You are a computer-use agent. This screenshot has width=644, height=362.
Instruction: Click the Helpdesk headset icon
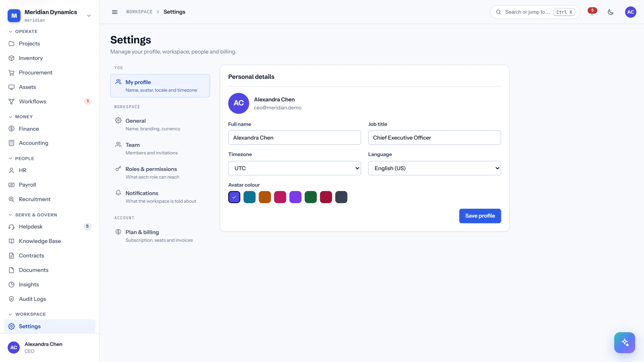(11, 227)
